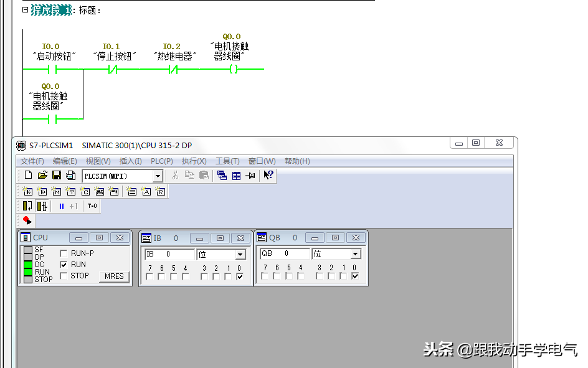The height and width of the screenshot is (368, 588).
Task: Reset timers with the T=0 button
Action: (x=92, y=206)
